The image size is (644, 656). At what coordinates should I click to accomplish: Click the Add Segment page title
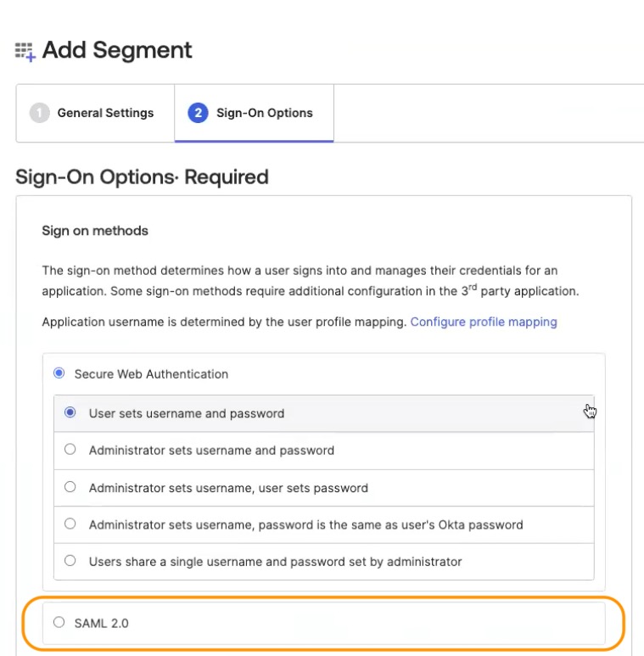pyautogui.click(x=117, y=51)
